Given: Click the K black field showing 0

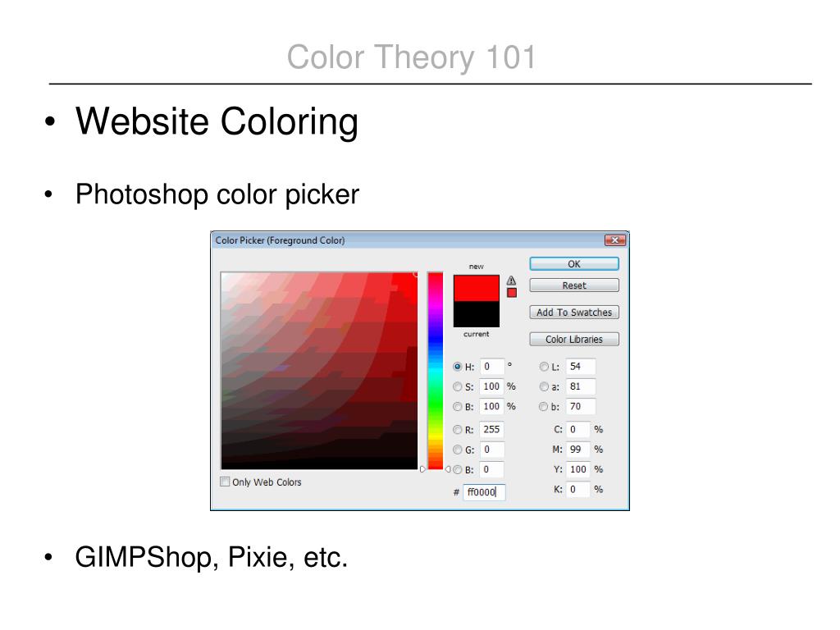Looking at the screenshot, I should pos(578,489).
